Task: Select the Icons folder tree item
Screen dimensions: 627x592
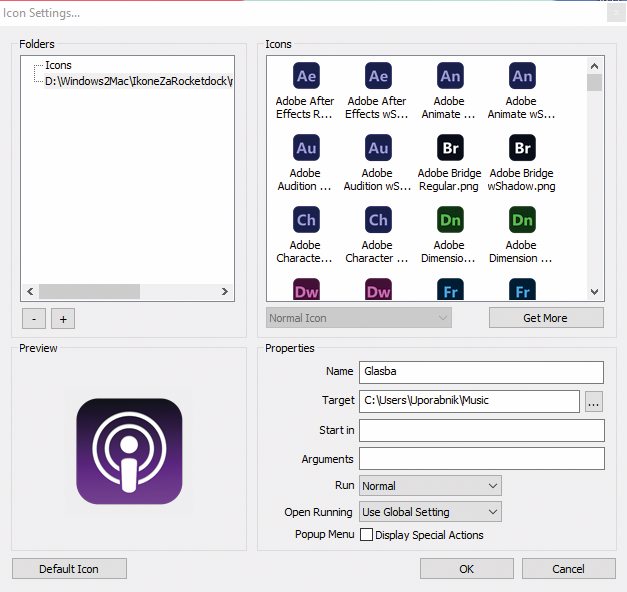Action: (58, 65)
